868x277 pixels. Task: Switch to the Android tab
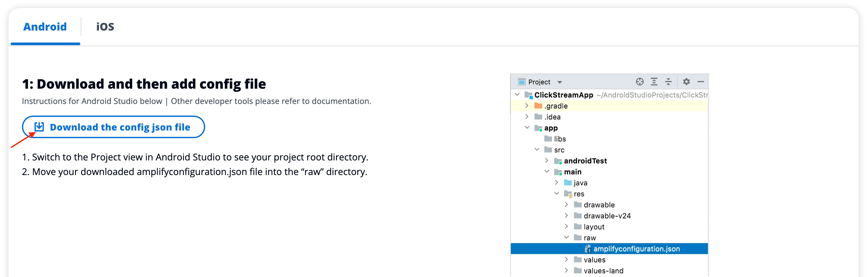(x=45, y=27)
